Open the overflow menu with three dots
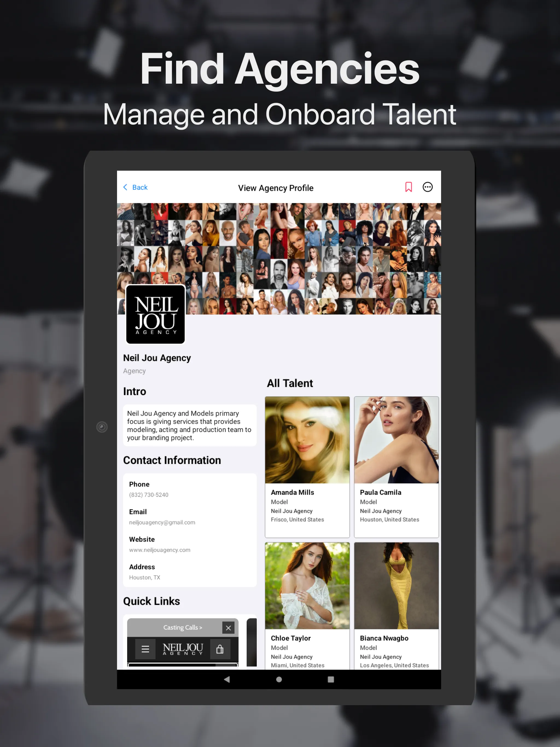The height and width of the screenshot is (747, 560). (427, 187)
